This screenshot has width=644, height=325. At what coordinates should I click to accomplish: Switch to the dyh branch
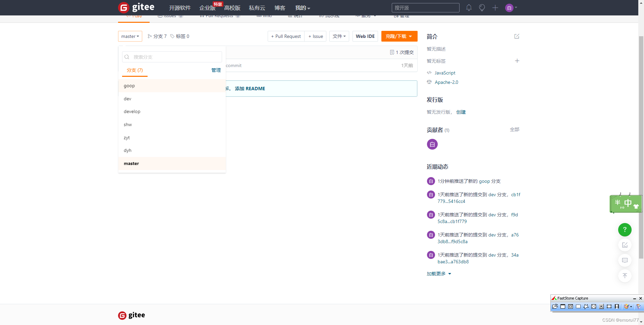click(172, 151)
